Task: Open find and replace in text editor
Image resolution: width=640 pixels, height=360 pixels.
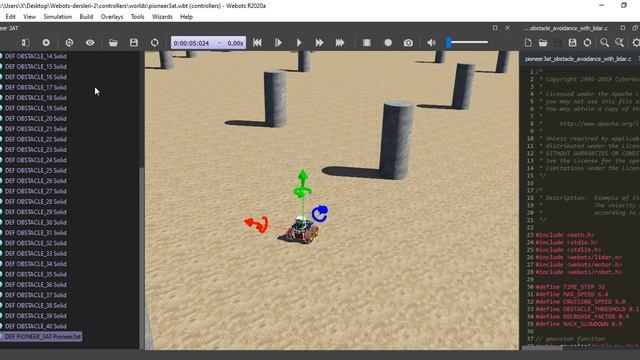Action: tap(620, 42)
